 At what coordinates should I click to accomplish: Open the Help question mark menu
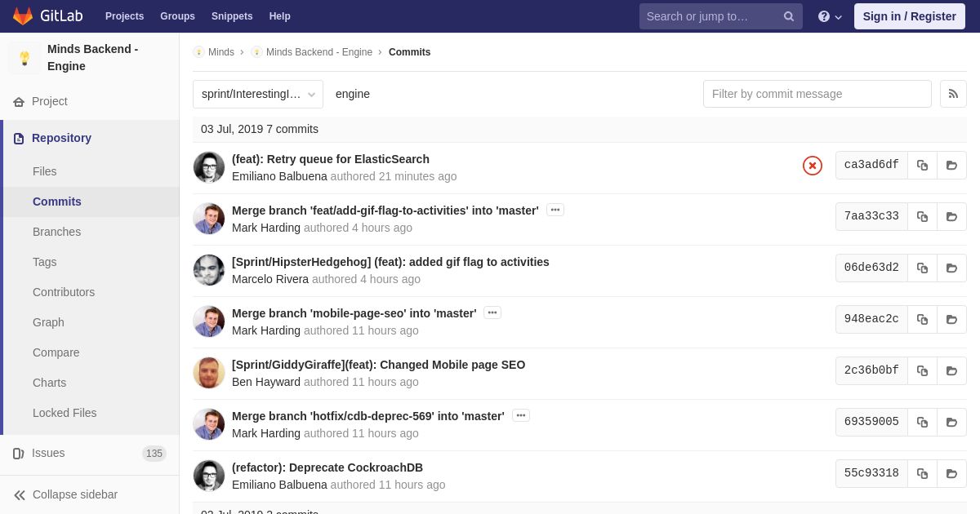pyautogui.click(x=830, y=16)
